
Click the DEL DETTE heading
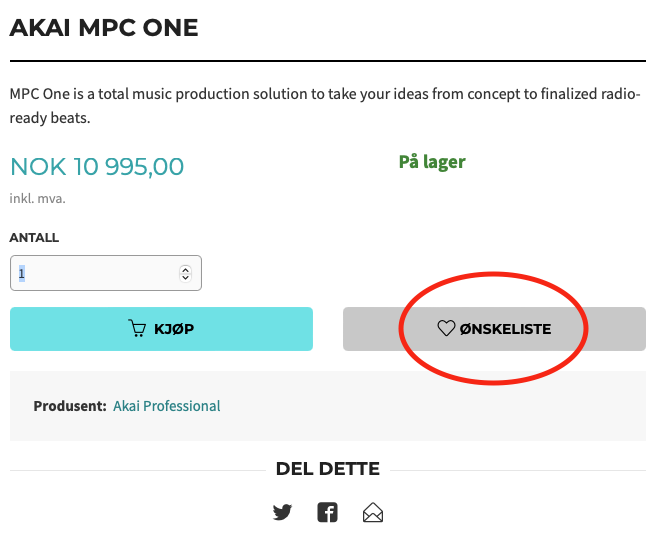(x=328, y=469)
